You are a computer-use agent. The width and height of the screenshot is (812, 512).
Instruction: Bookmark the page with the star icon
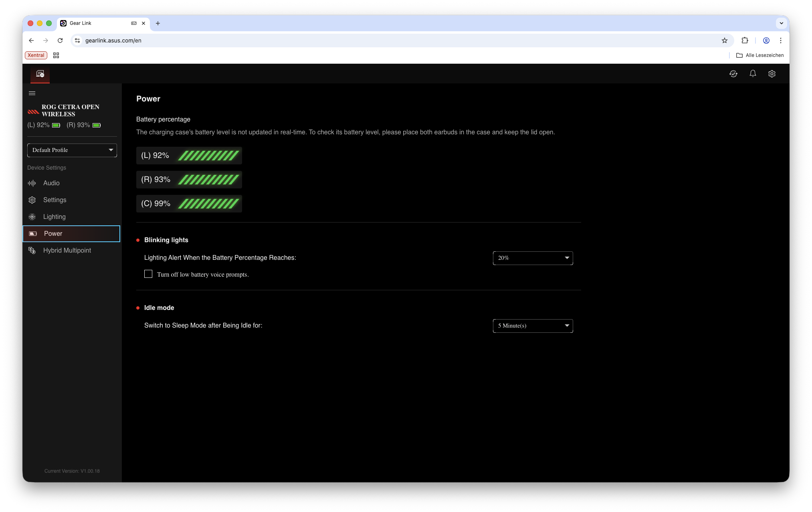click(x=724, y=40)
